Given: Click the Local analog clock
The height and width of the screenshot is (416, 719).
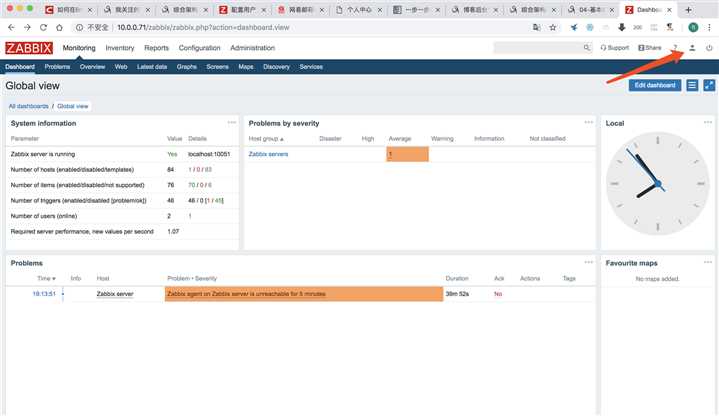Looking at the screenshot, I should [x=658, y=183].
